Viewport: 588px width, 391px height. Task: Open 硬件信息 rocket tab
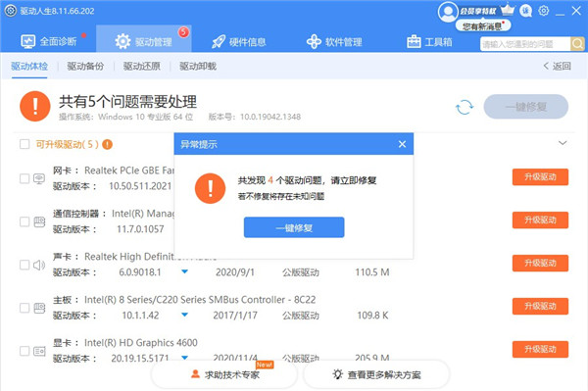[239, 41]
